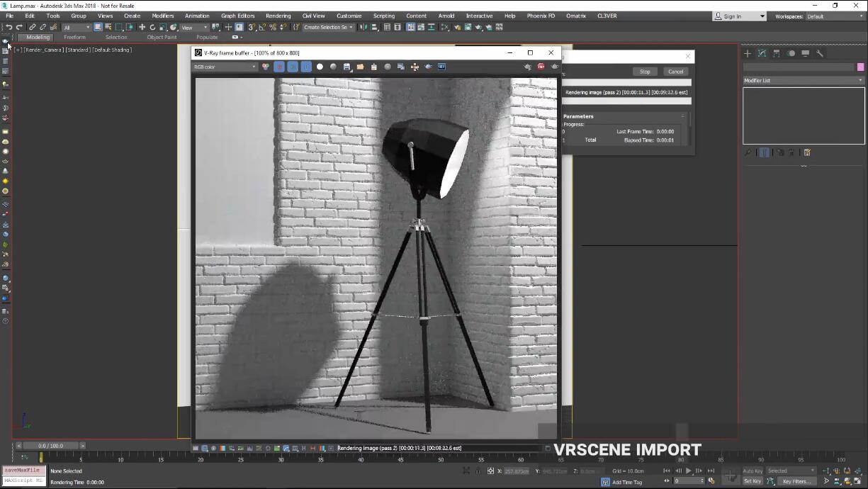Click the Load image folder icon in frame buffer
The width and height of the screenshot is (868, 489).
[x=360, y=67]
